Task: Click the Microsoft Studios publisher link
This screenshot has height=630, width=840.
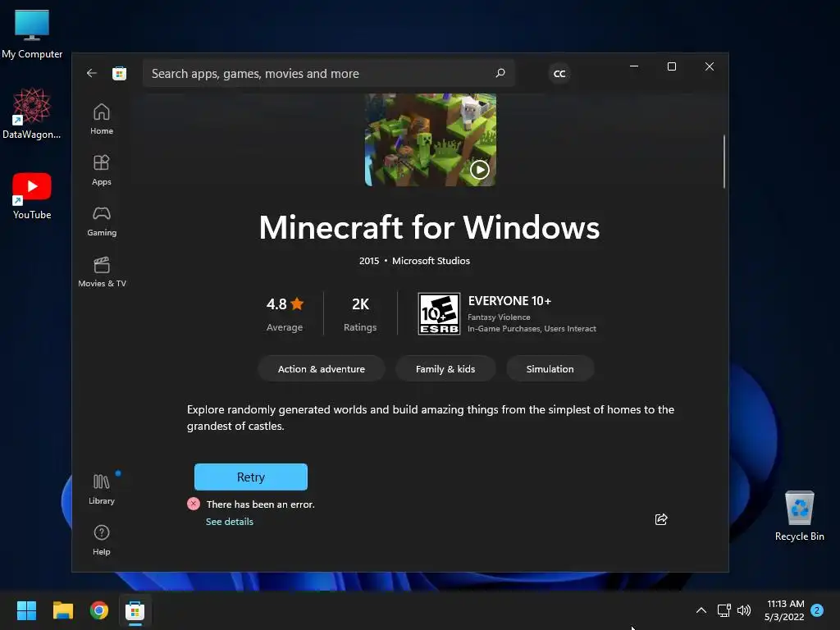Action: click(x=431, y=261)
